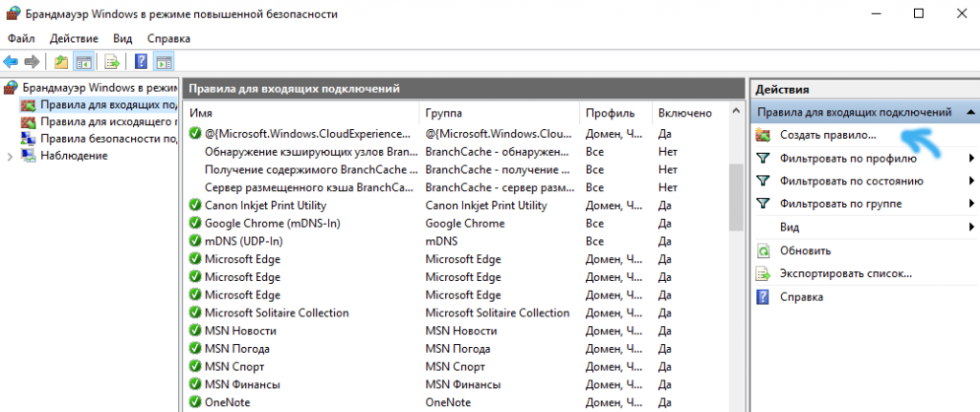Toggle the action pane toolbar icon

click(x=164, y=61)
